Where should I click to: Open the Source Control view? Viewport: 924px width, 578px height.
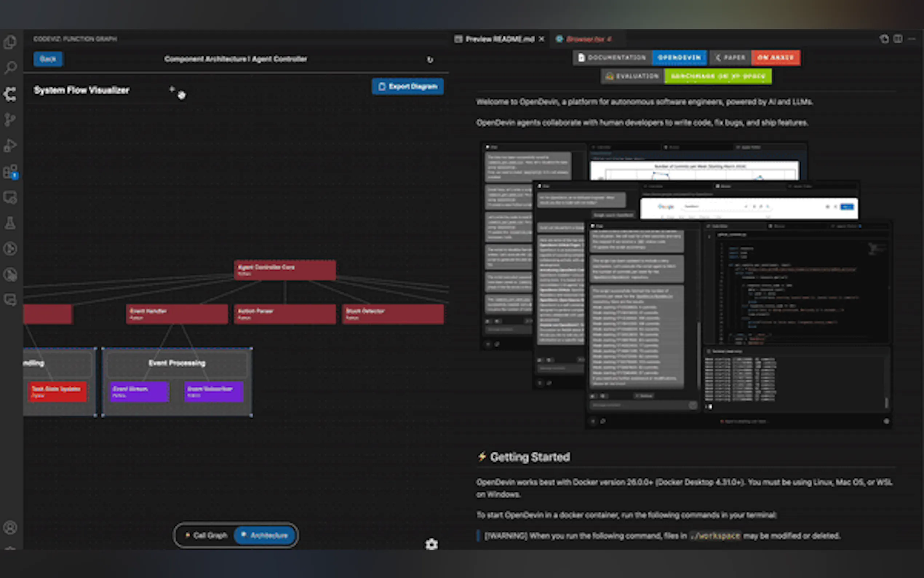pyautogui.click(x=10, y=120)
